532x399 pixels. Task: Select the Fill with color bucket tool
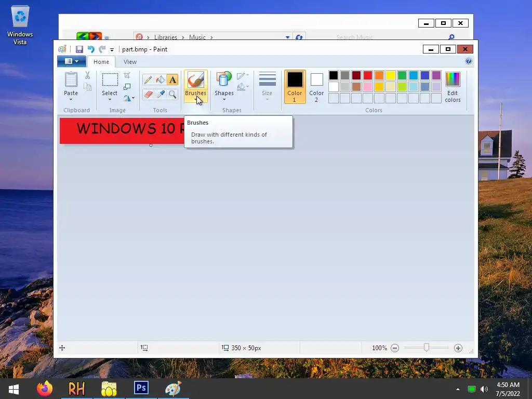[160, 79]
